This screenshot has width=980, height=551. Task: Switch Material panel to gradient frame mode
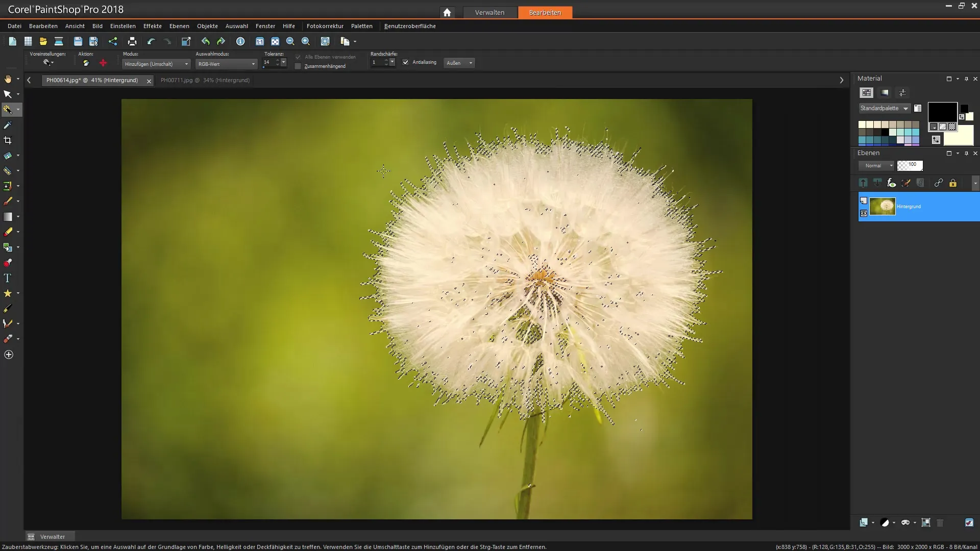tap(885, 93)
